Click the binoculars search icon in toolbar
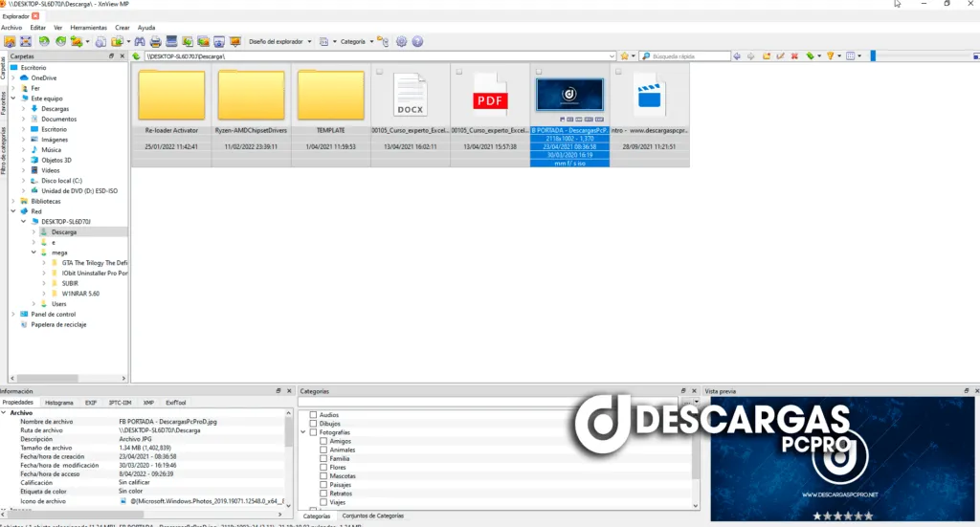This screenshot has width=980, height=527. pos(140,42)
